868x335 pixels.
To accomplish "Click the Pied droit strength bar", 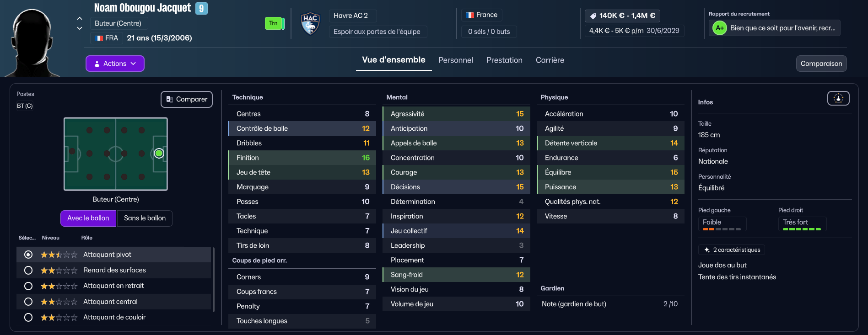I will pyautogui.click(x=802, y=229).
